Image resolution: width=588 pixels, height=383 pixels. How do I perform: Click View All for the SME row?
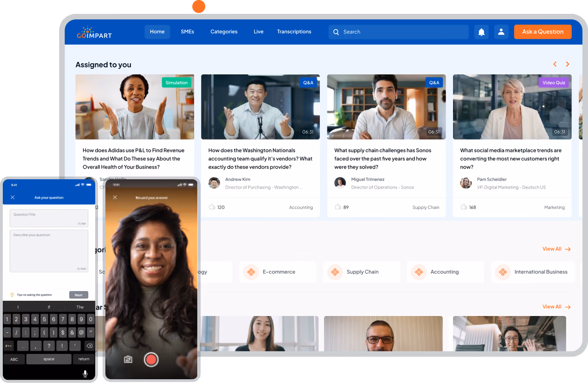pos(557,307)
